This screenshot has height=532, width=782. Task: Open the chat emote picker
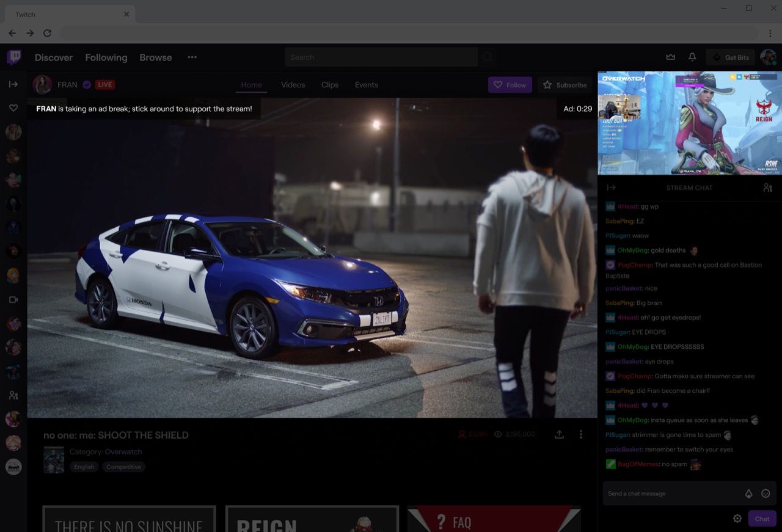[766, 494]
